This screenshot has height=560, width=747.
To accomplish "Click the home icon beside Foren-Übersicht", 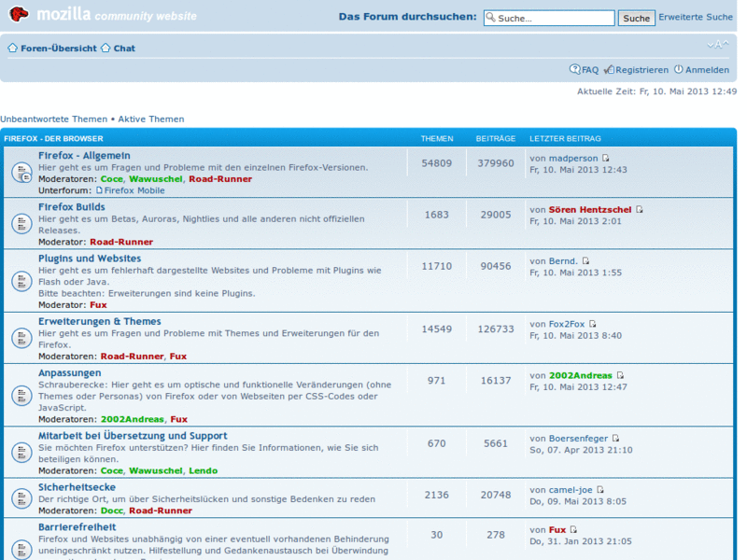I will [13, 49].
